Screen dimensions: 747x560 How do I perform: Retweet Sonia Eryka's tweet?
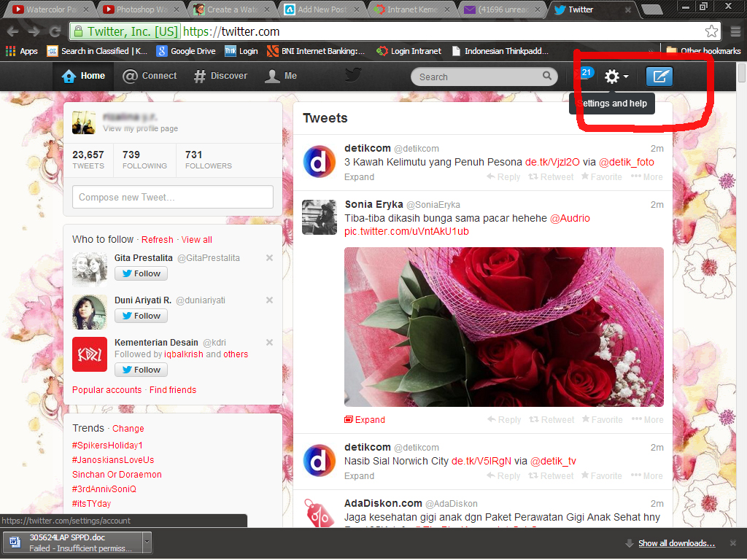point(551,419)
